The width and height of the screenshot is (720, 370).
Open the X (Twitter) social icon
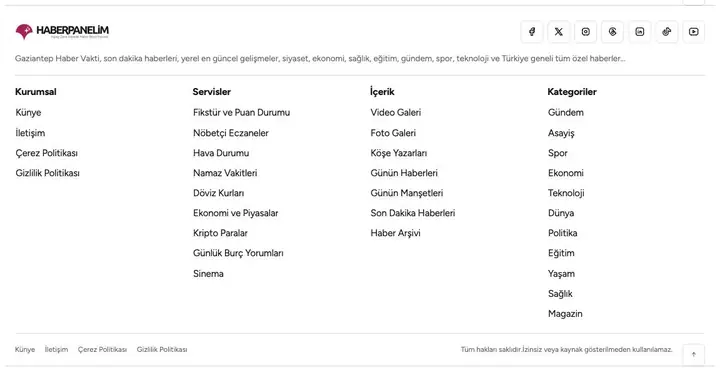click(x=559, y=32)
